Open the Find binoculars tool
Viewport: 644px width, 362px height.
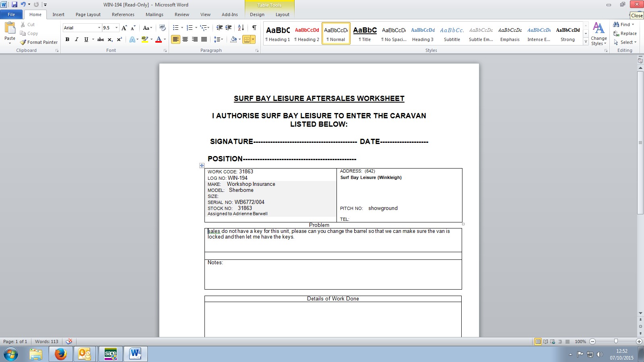616,25
